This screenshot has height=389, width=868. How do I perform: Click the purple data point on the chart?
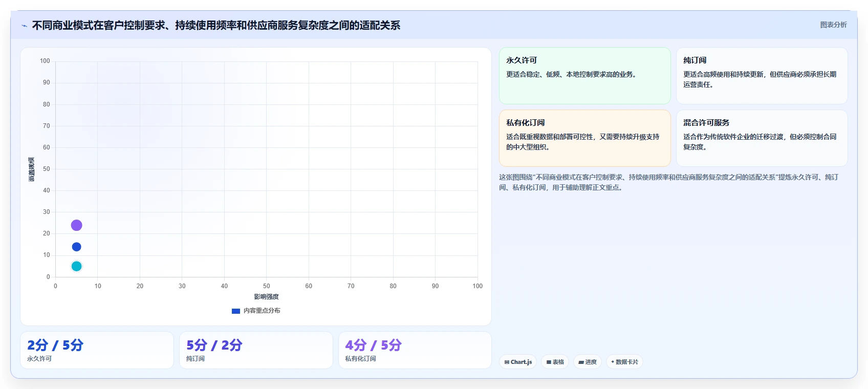(76, 225)
